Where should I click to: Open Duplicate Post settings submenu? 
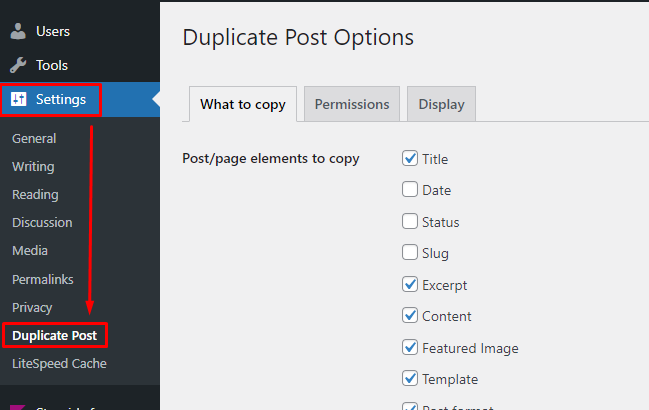[x=55, y=336]
